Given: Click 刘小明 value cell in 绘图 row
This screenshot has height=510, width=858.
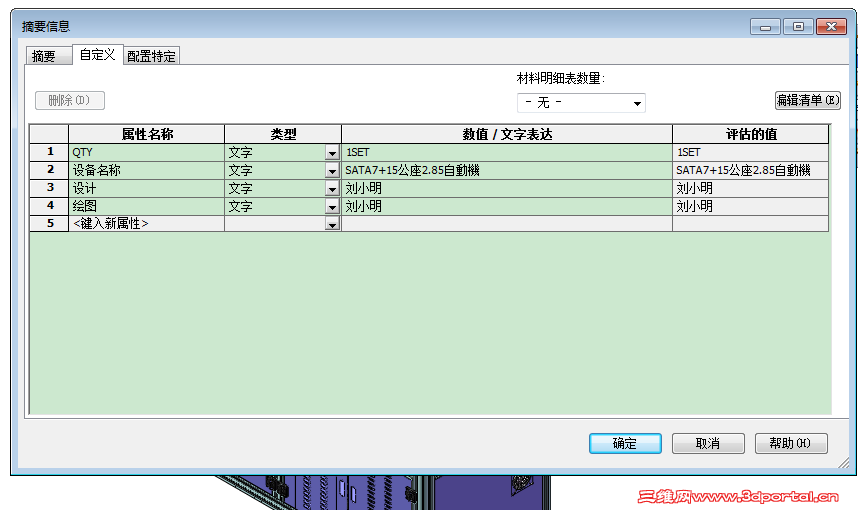Looking at the screenshot, I should [507, 207].
